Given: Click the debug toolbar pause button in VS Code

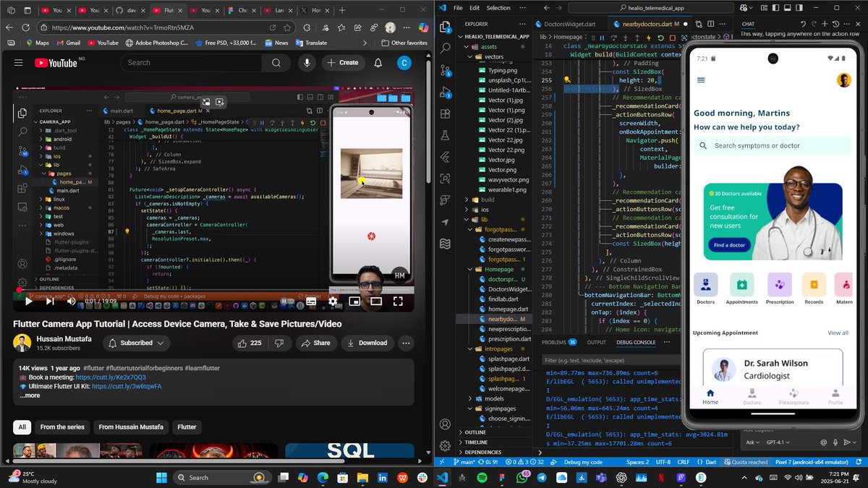Looking at the screenshot, I should (602, 38).
